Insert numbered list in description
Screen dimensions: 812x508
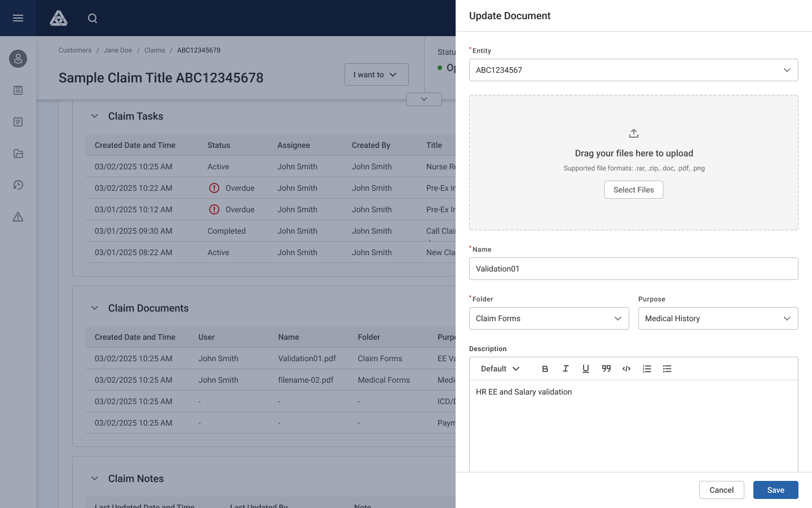(647, 369)
